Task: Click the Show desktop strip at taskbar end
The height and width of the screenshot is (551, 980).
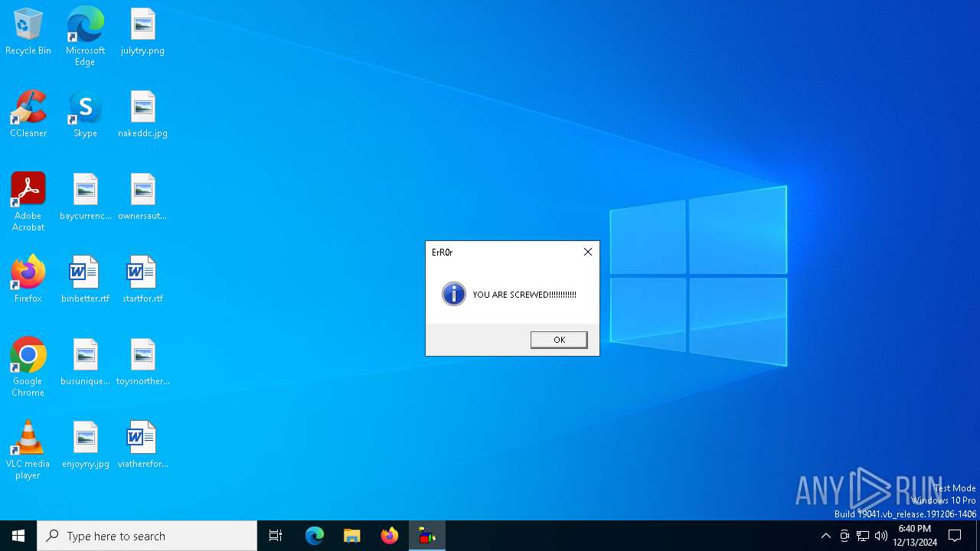Action: 978,536
